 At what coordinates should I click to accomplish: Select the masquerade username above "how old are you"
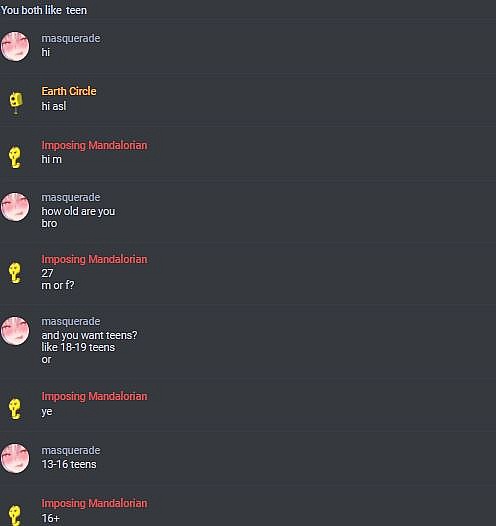[71, 197]
